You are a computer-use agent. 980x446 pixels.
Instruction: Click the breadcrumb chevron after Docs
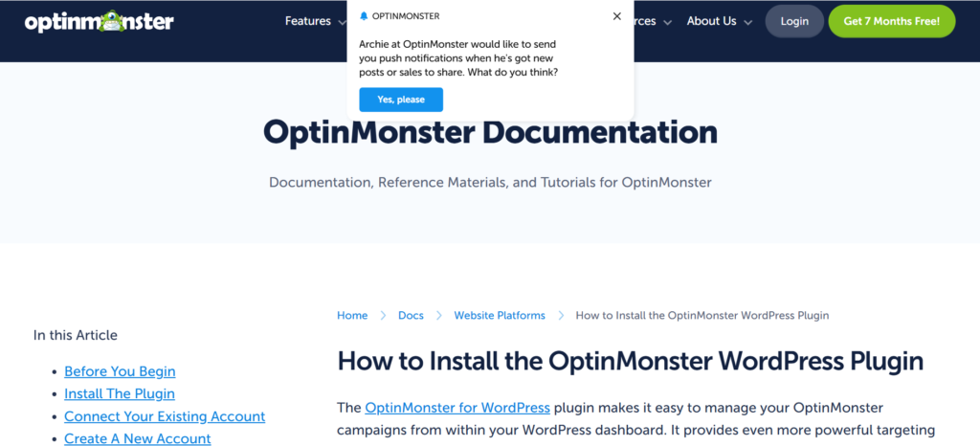438,316
